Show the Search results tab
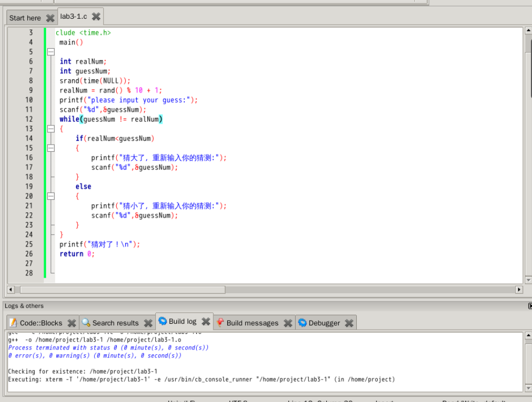 (x=115, y=323)
